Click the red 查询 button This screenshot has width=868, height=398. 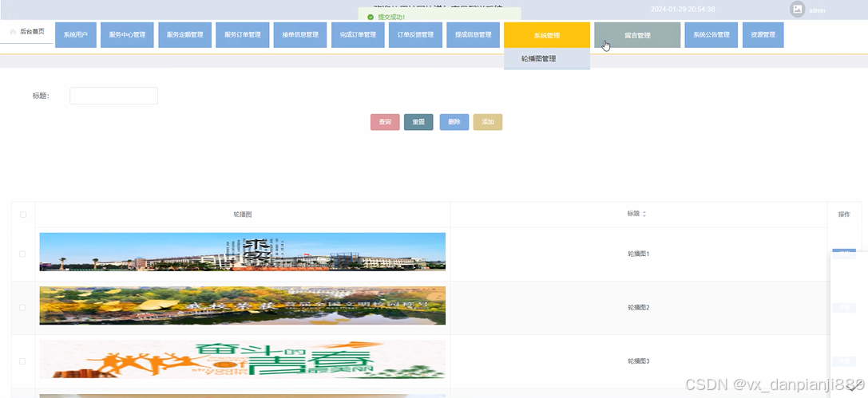pos(385,122)
